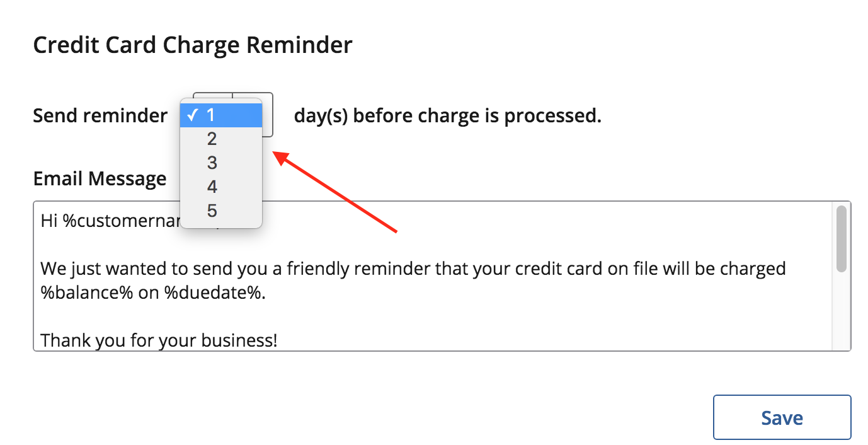The width and height of the screenshot is (868, 445).
Task: Click the Thank you for your business line
Action: [159, 341]
